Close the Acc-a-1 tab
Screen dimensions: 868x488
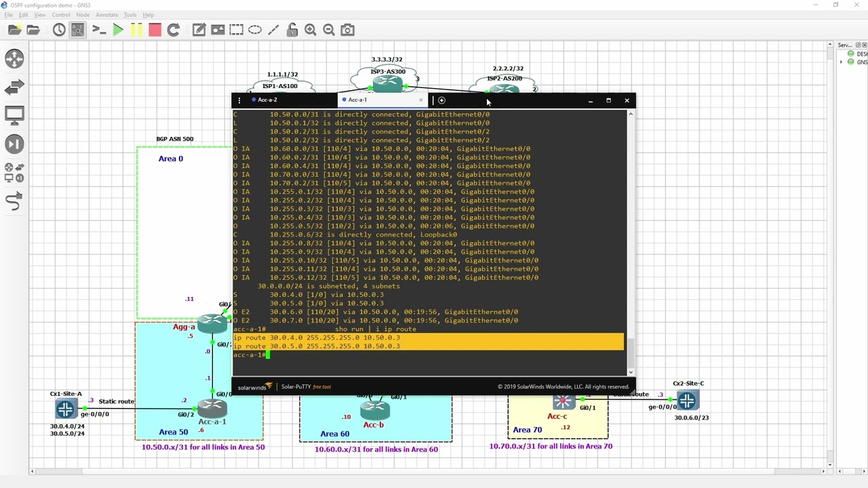[420, 100]
